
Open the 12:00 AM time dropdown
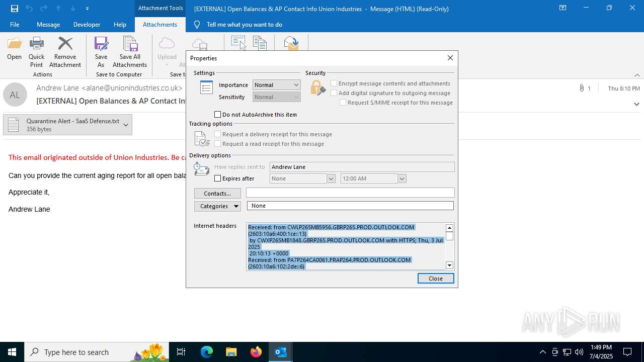401,178
